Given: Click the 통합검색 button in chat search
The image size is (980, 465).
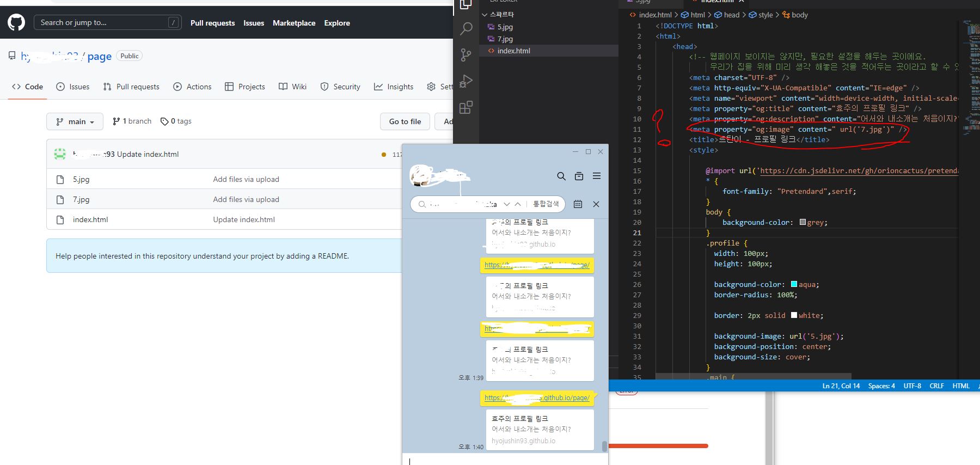Looking at the screenshot, I should click(x=546, y=204).
